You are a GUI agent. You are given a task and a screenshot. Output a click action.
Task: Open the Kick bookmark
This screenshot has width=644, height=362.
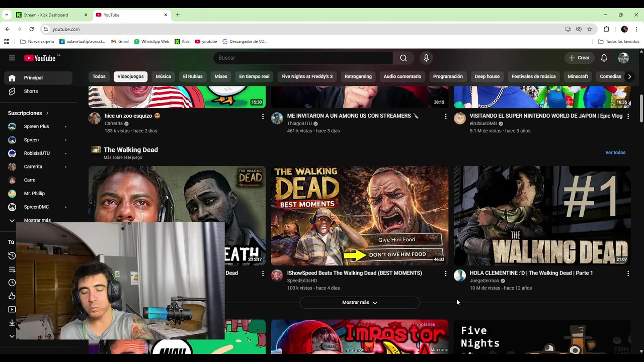point(182,42)
